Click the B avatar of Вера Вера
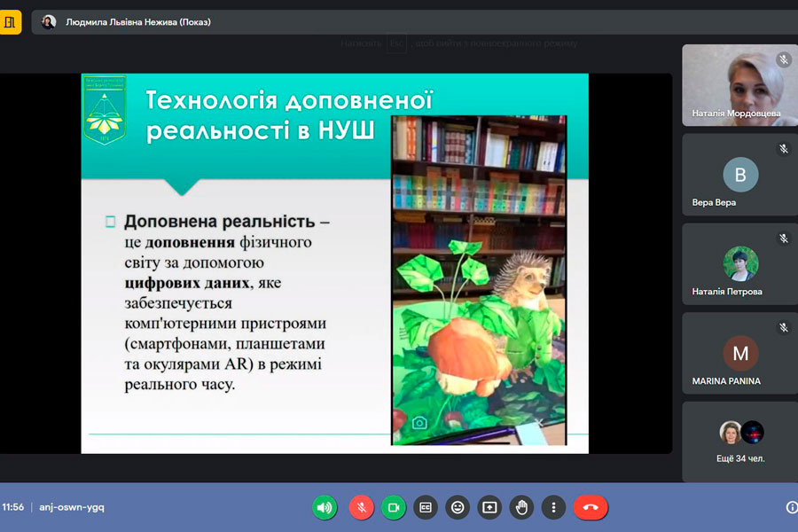The image size is (798, 532). (x=740, y=175)
